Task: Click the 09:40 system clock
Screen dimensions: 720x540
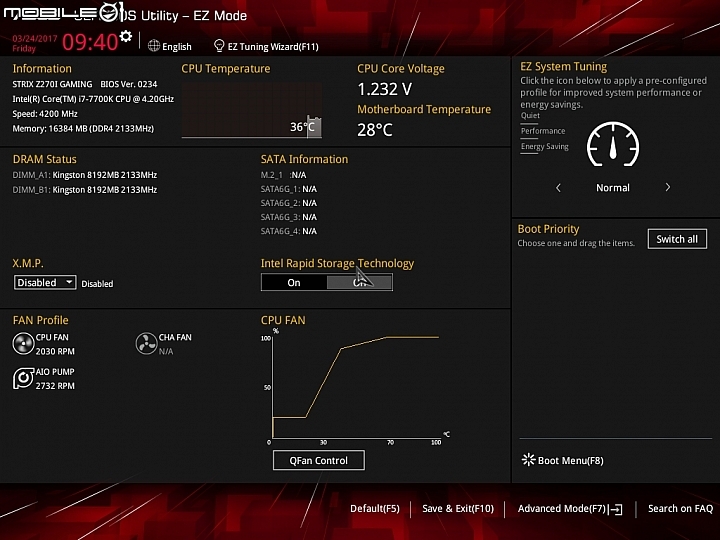Action: coord(90,42)
